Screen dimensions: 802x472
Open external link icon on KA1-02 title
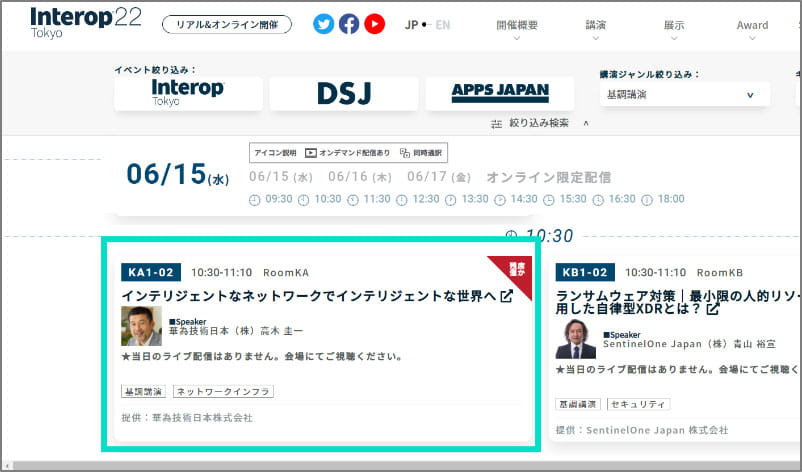tap(507, 296)
